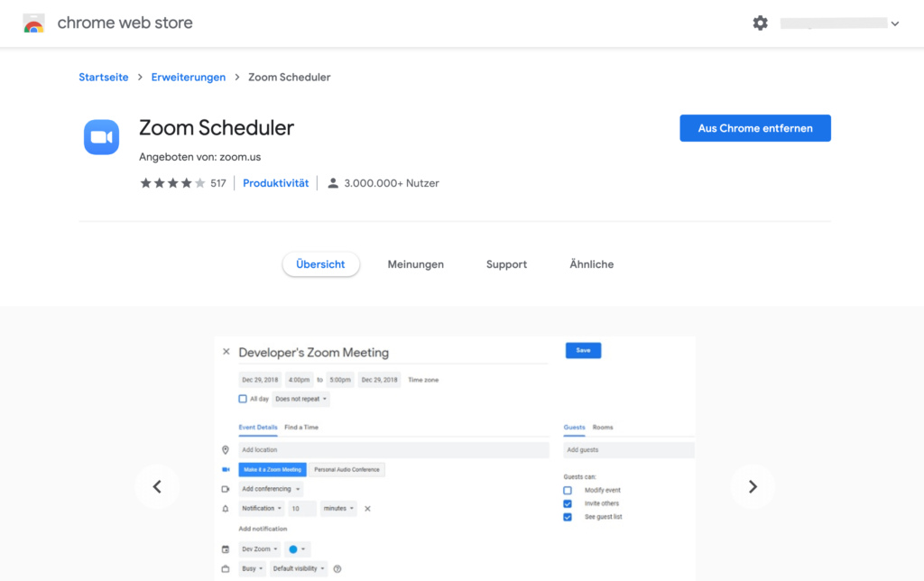Open settings via the gear icon
Screen dimensions: 924x581
[760, 23]
